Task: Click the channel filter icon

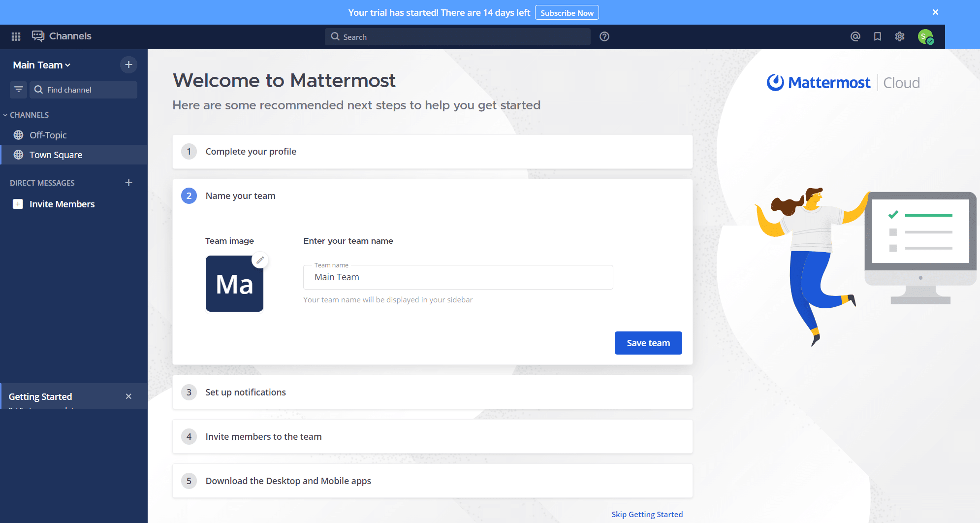Action: (x=19, y=90)
